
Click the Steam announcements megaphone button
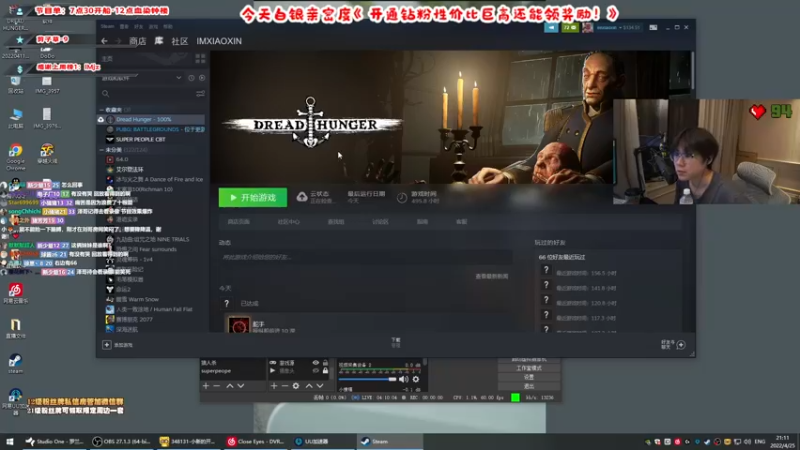click(x=551, y=28)
